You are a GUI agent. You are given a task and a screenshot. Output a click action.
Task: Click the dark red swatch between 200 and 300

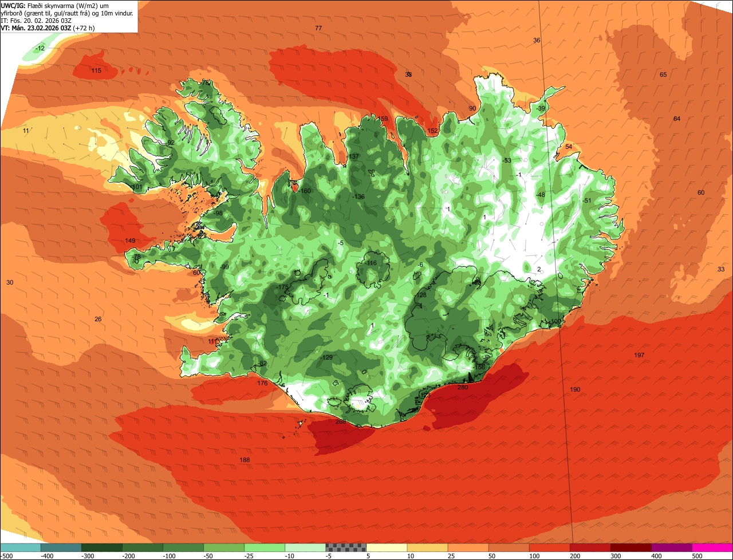590,547
